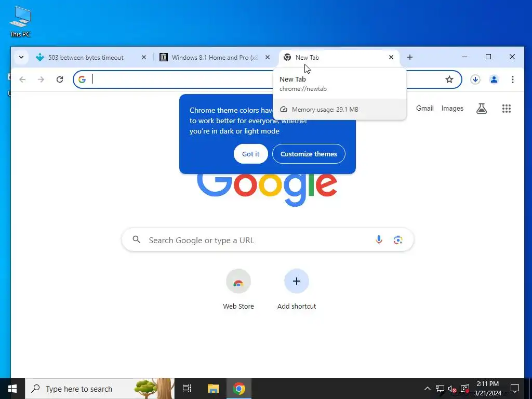Focus the Type here to search taskbar box
This screenshot has height=399, width=532.
(x=100, y=389)
